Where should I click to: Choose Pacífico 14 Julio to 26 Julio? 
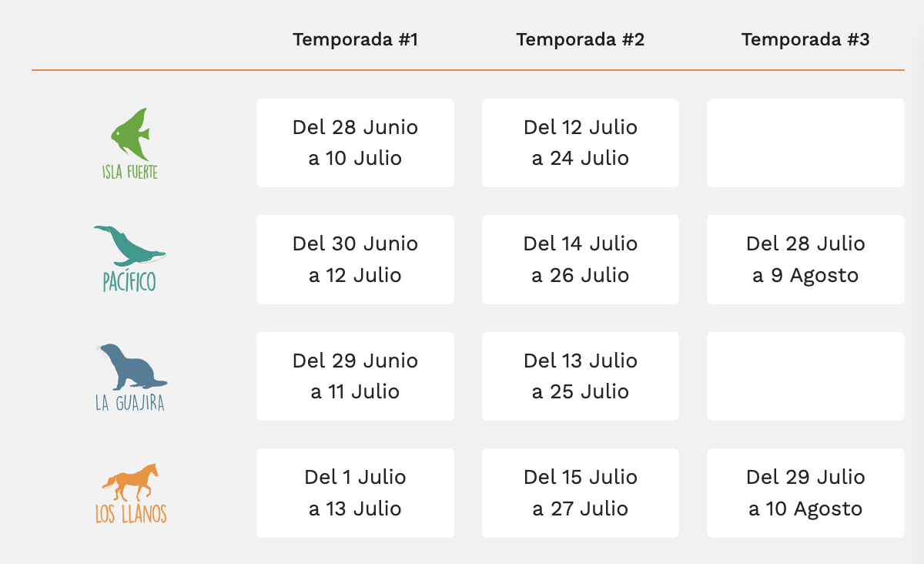point(581,260)
